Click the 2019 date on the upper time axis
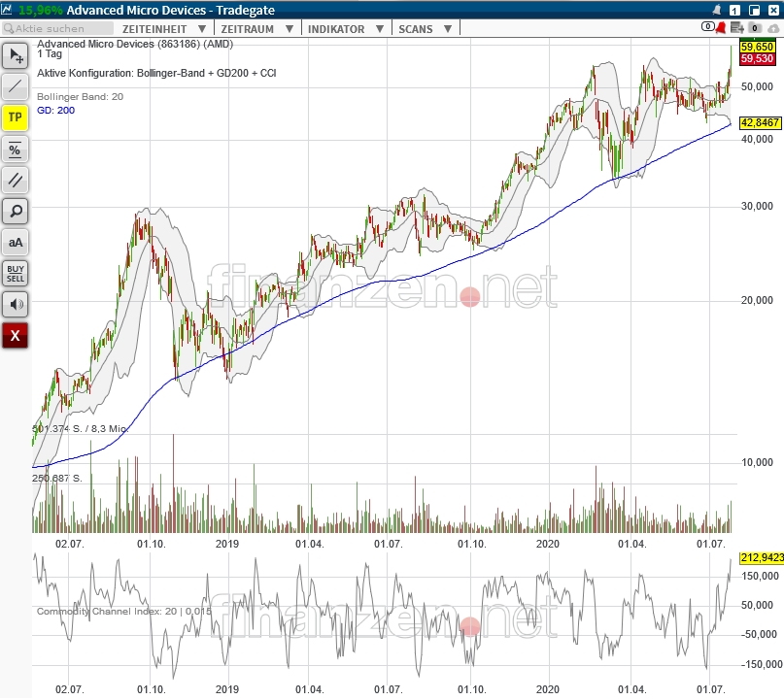This screenshot has width=784, height=700. 227,544
